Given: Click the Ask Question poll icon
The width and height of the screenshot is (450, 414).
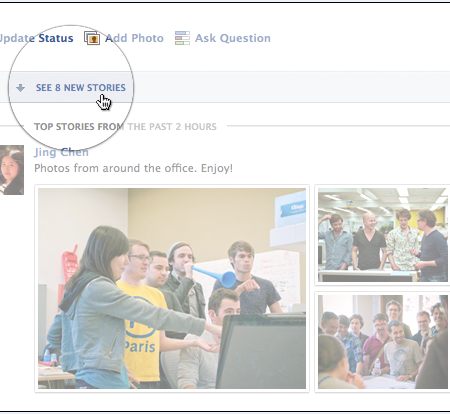Looking at the screenshot, I should (x=182, y=38).
